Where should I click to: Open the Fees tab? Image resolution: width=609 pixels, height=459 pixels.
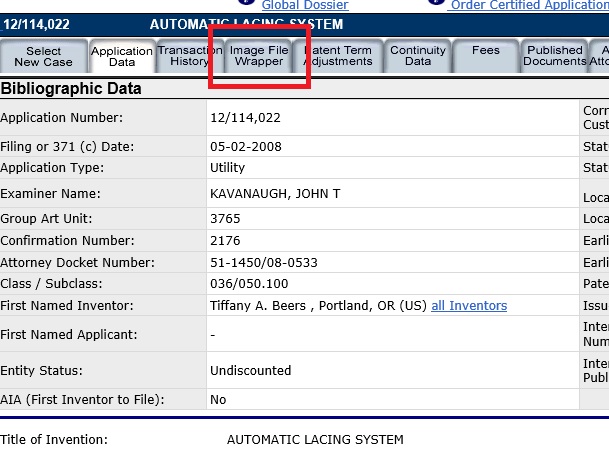tap(485, 56)
